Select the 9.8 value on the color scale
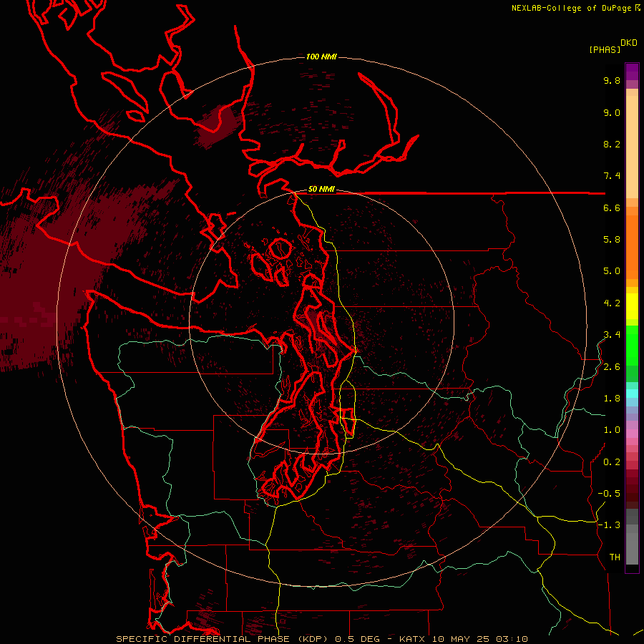644x644 pixels. click(612, 80)
